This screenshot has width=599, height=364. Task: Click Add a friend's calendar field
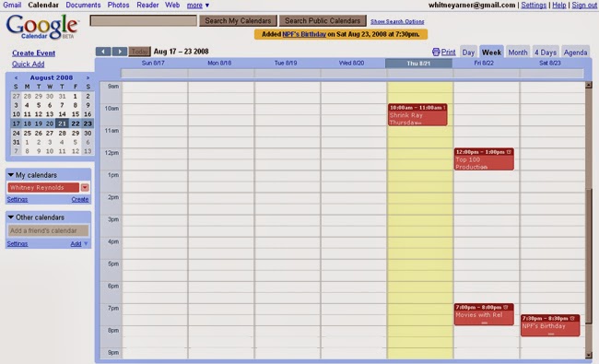click(48, 230)
